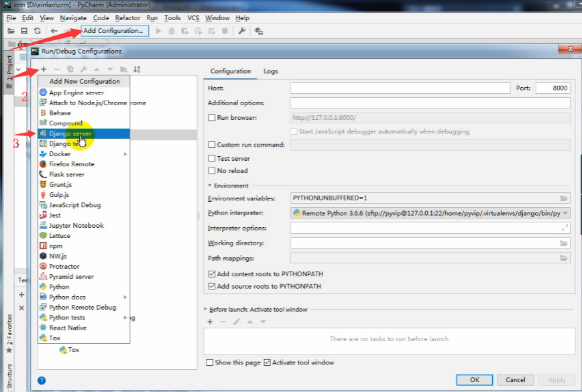Uncheck Activate tool window checkbox

pyautogui.click(x=267, y=363)
